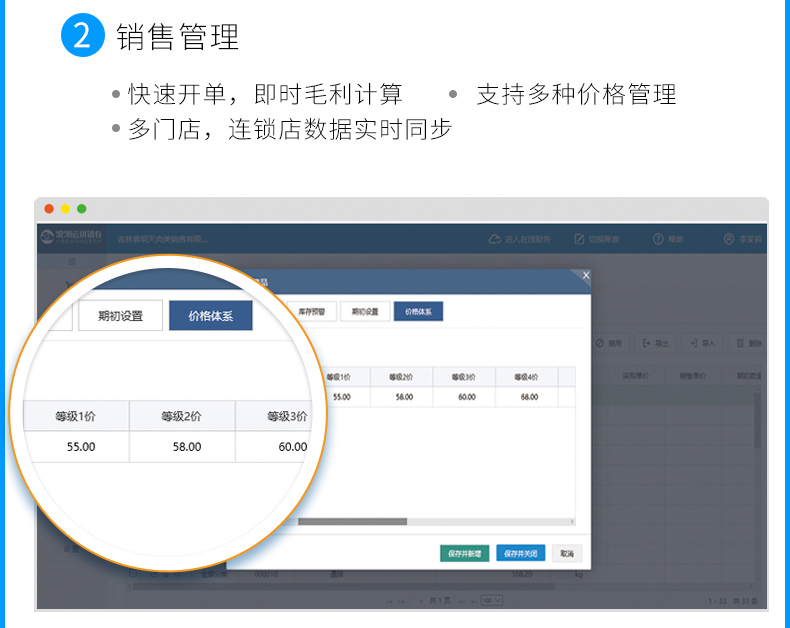Click the yellow window dot
Image resolution: width=790 pixels, height=628 pixels.
pyautogui.click(x=65, y=209)
